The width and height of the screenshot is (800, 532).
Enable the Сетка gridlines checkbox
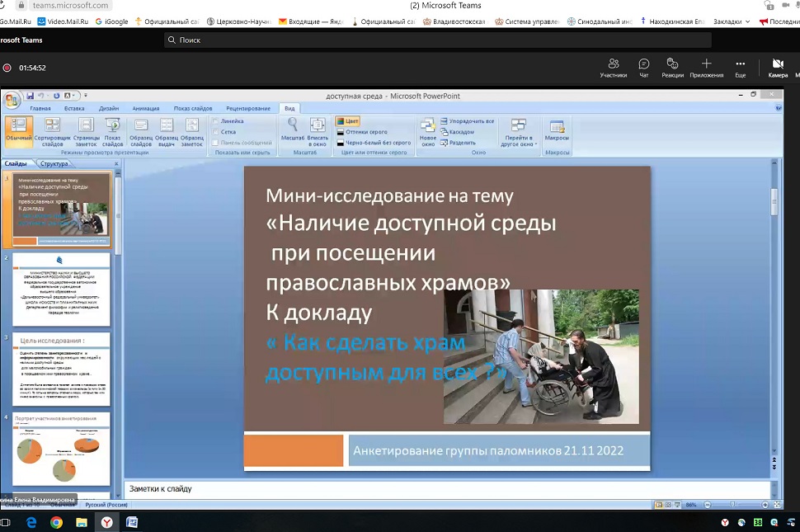point(216,132)
